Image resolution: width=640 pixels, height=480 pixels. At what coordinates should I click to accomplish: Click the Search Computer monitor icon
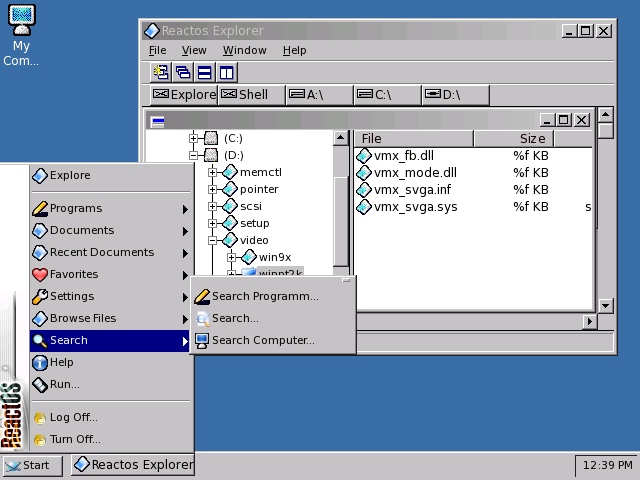(x=202, y=340)
